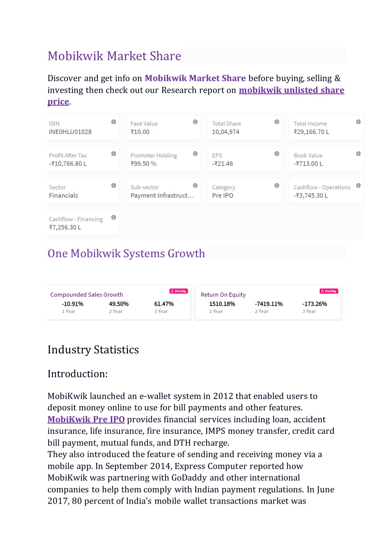The width and height of the screenshot is (392, 555).
Task: Click Pro Only badge on Compounded Sales Growth
Action: tap(179, 291)
